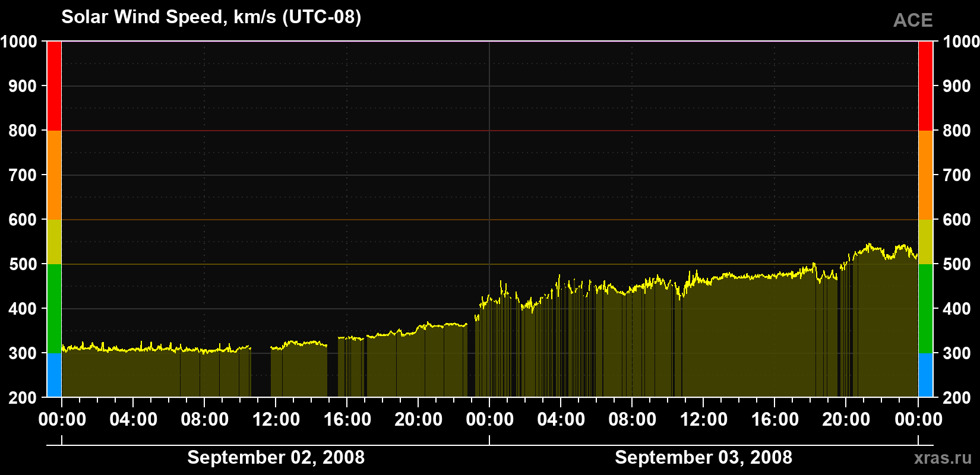This screenshot has width=980, height=475.
Task: Click the yellow color band on left scale
Action: 54,242
